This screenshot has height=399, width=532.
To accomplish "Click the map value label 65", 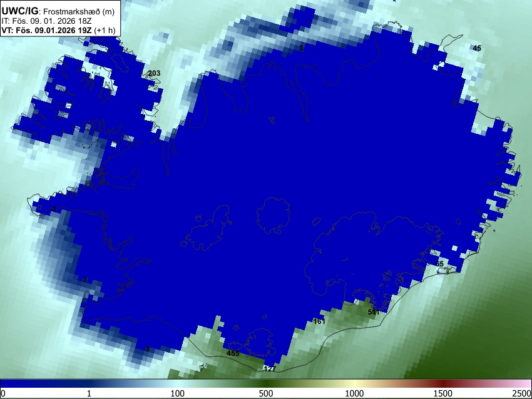I will pyautogui.click(x=439, y=264).
